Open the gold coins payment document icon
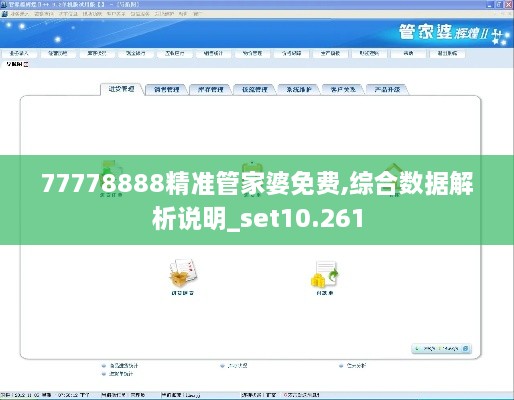The height and width of the screenshot is (400, 514). [325, 274]
